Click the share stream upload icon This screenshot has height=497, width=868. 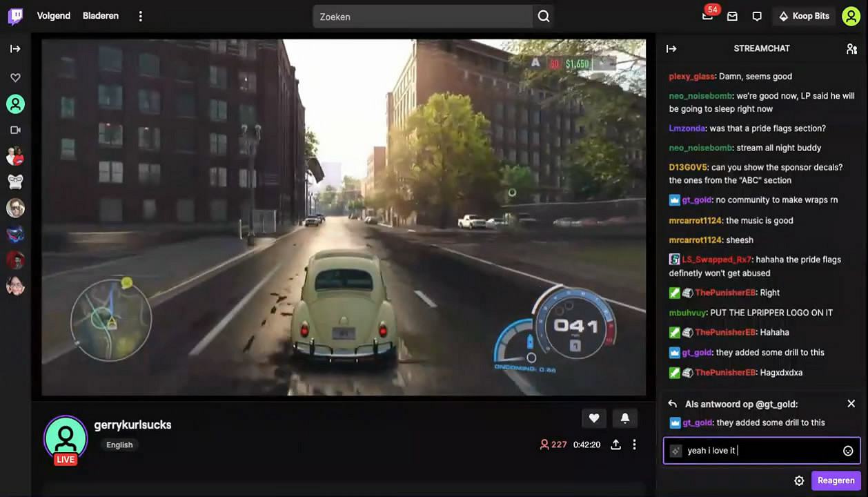(615, 445)
